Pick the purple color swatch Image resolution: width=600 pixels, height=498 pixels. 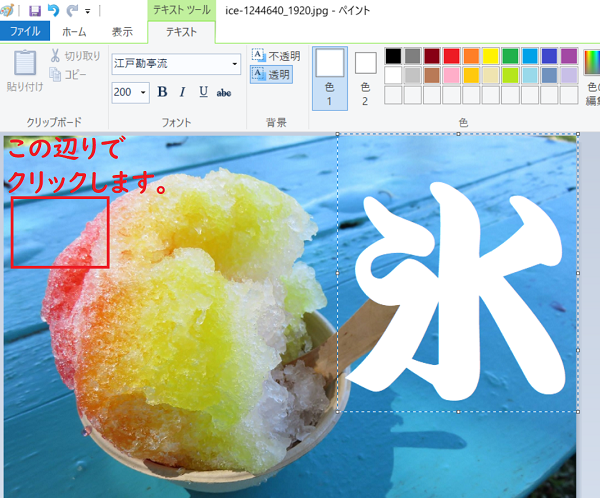[x=569, y=56]
